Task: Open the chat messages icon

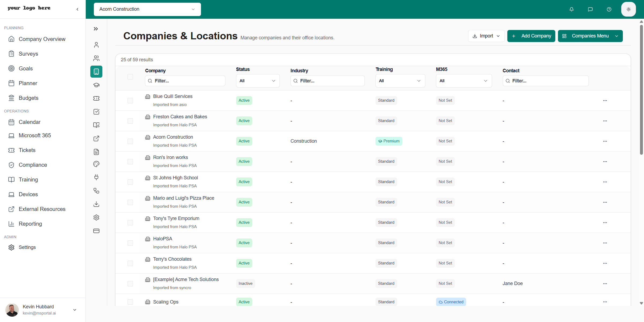Action: click(590, 9)
